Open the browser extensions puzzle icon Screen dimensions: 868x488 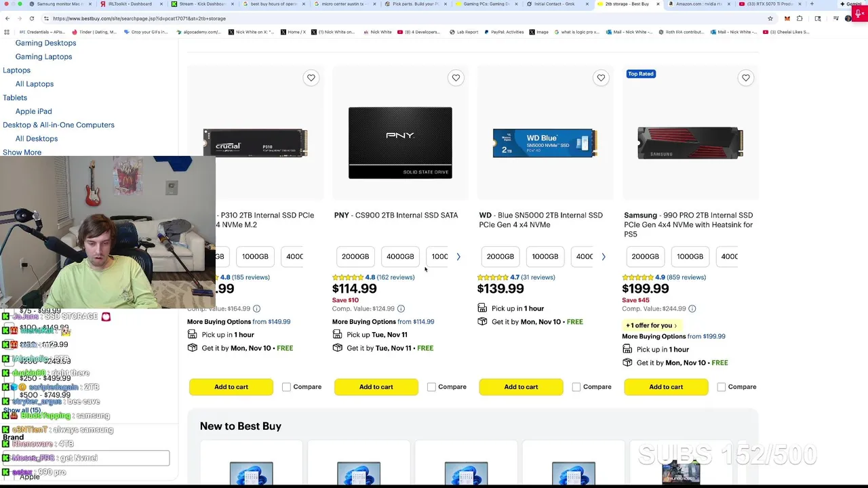coord(800,18)
